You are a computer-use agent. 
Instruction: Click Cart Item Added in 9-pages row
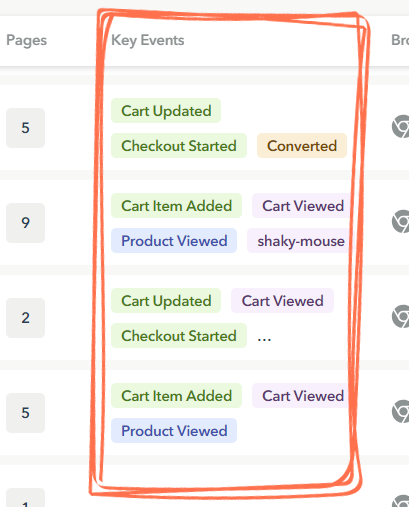[176, 206]
